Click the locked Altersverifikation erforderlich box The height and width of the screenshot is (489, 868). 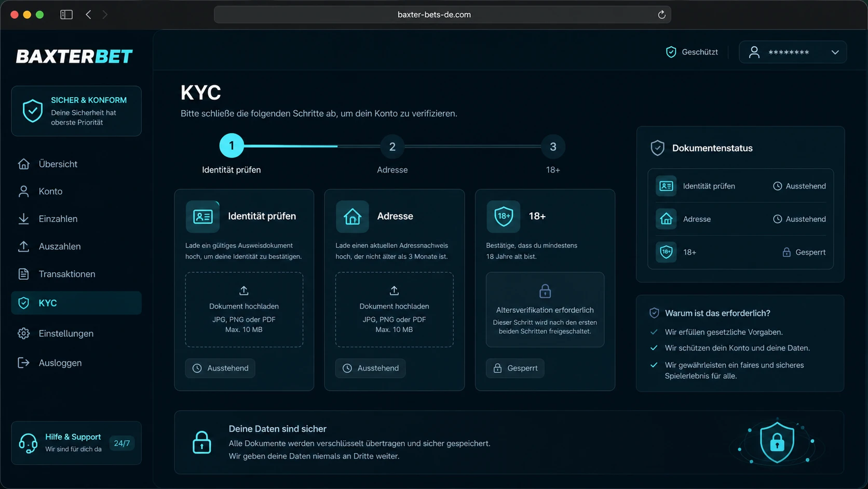pyautogui.click(x=545, y=310)
